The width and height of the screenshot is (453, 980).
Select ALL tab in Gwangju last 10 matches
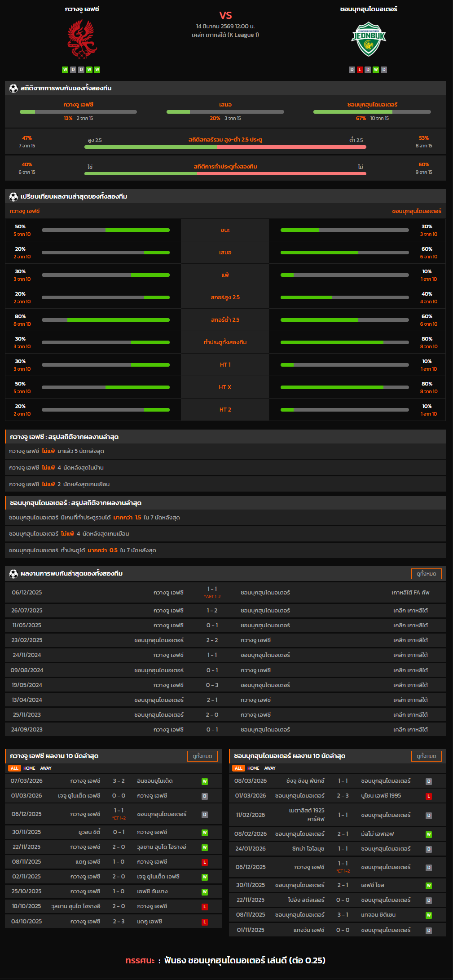click(x=14, y=768)
